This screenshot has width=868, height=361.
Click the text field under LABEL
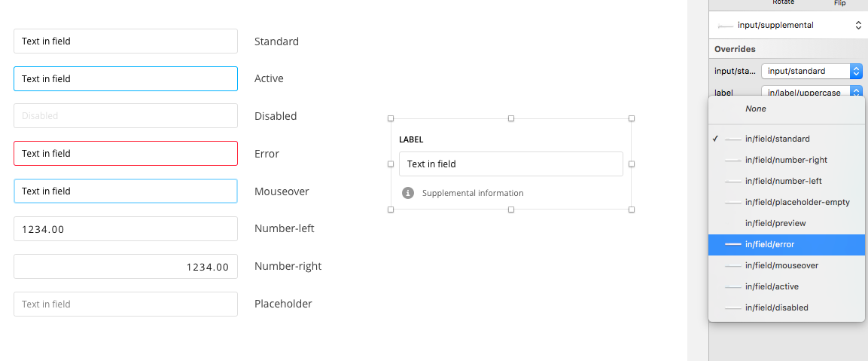[x=510, y=164]
